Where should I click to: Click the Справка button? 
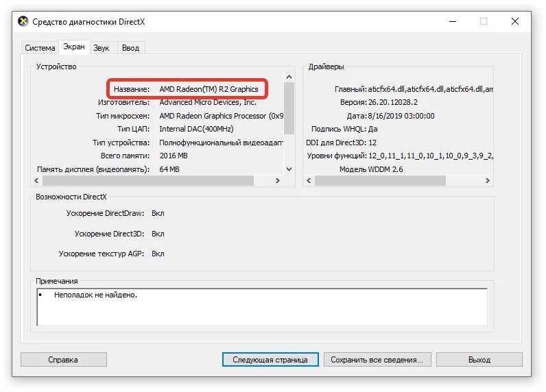click(63, 360)
